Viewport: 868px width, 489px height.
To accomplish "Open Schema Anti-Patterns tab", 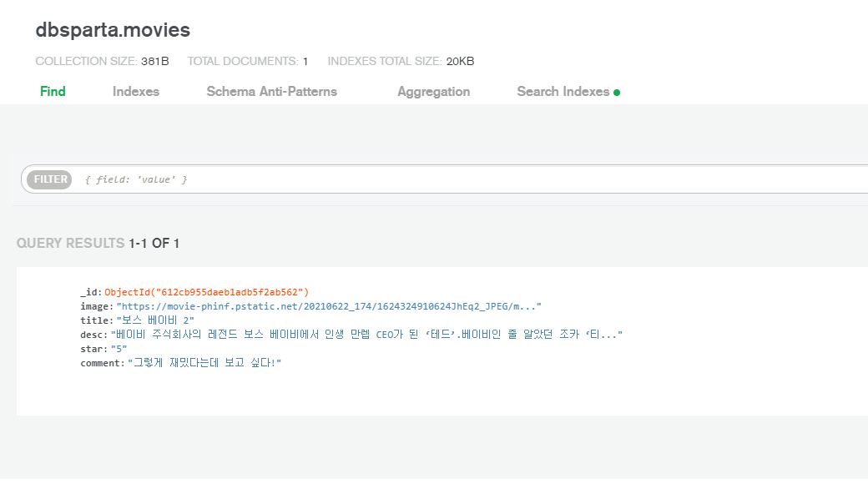I will tap(272, 91).
